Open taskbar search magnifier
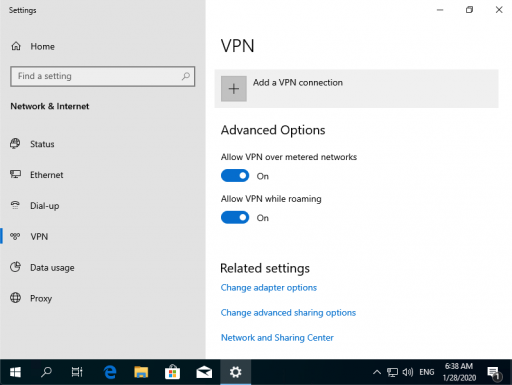This screenshot has width=512, height=385. click(46, 372)
